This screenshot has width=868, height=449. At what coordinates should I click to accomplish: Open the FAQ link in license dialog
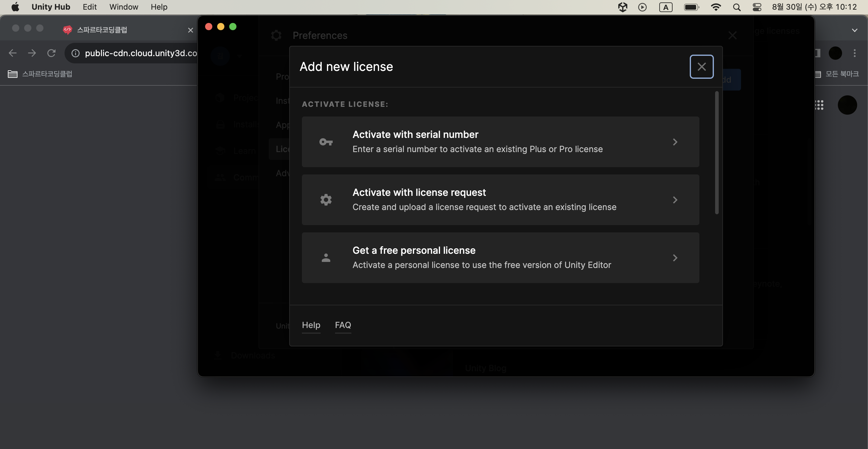pyautogui.click(x=343, y=325)
